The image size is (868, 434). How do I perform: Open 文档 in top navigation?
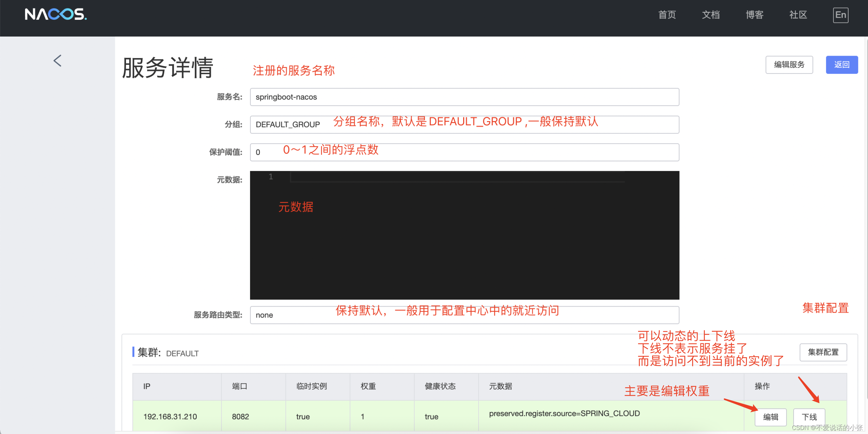(x=710, y=15)
